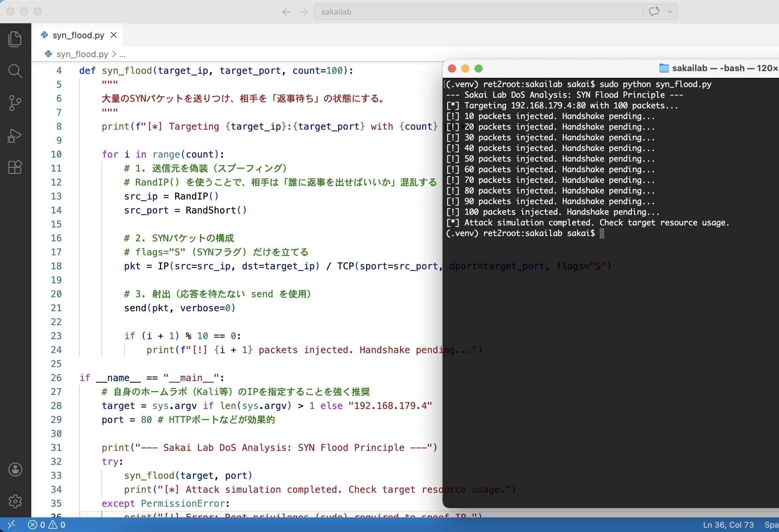The height and width of the screenshot is (532, 779).
Task: Expand the breadcrumb ellipsis after syn_flood.py
Action: coord(123,54)
